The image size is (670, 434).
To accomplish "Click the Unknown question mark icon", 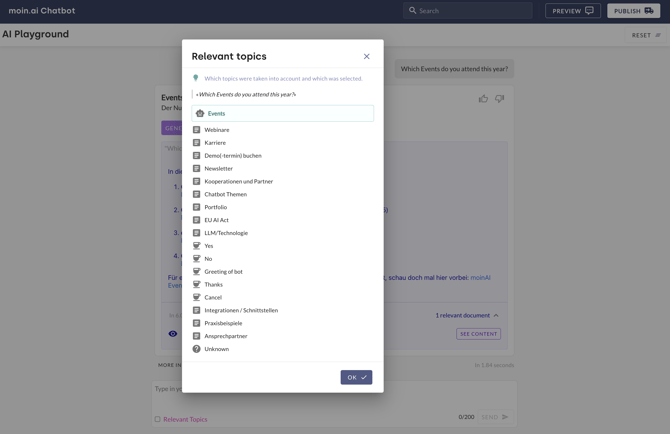I will point(197,349).
